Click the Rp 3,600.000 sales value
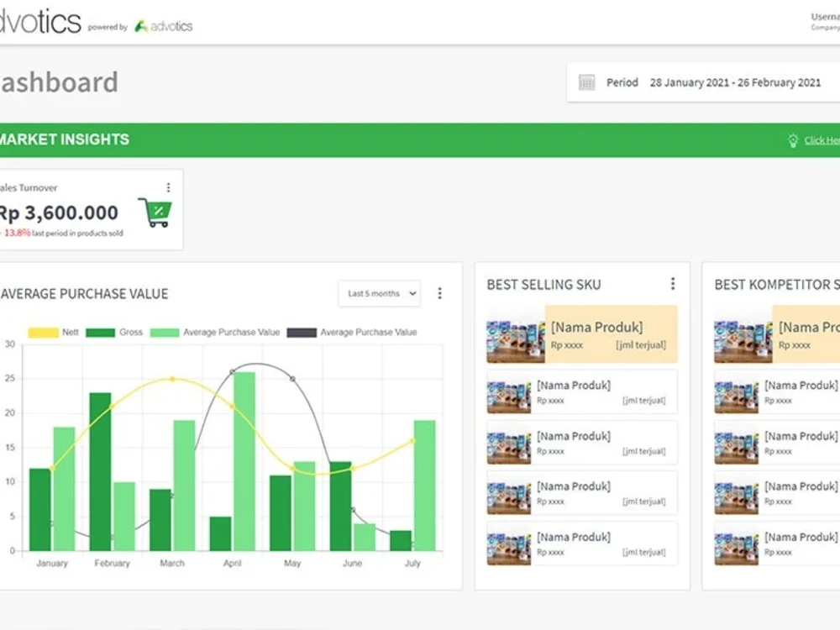The height and width of the screenshot is (630, 840). point(59,213)
